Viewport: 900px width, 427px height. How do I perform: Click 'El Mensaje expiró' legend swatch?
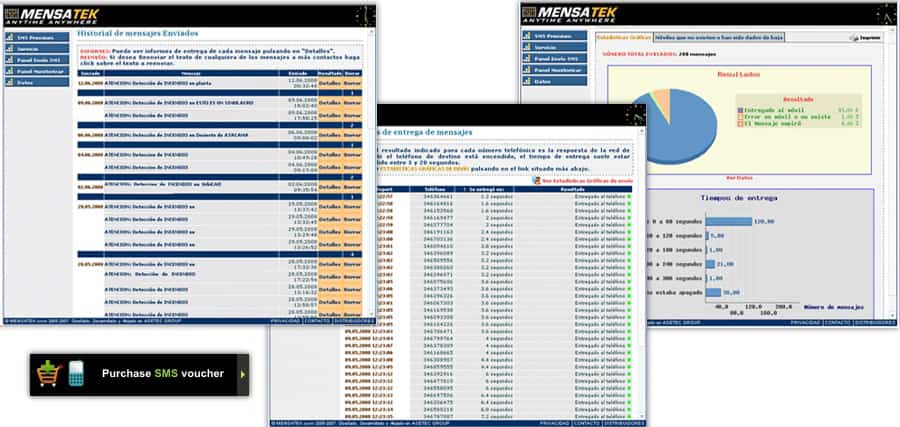pos(740,123)
